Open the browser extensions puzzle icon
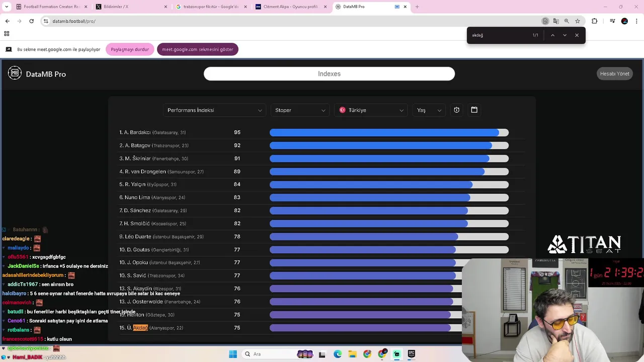 [594, 21]
